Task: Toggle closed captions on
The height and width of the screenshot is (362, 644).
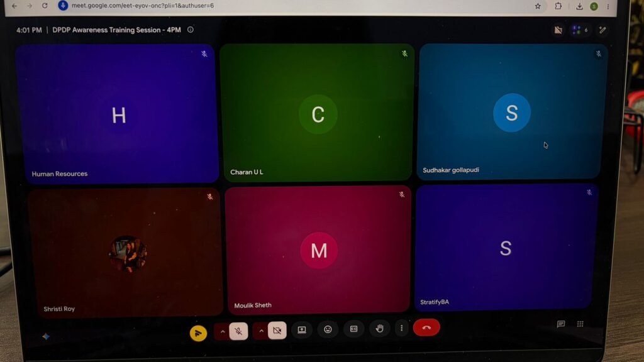Action: click(x=353, y=329)
